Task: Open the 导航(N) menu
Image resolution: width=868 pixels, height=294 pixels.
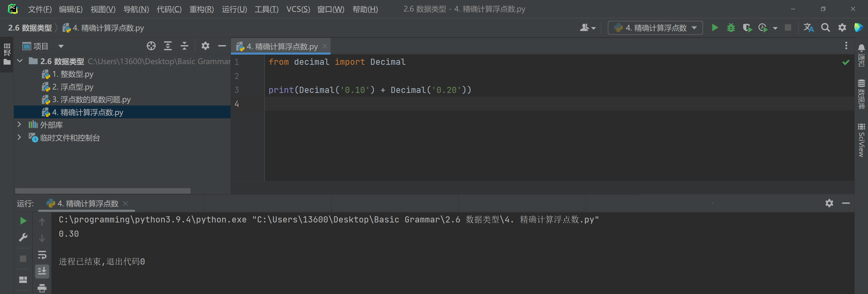Action: click(136, 9)
